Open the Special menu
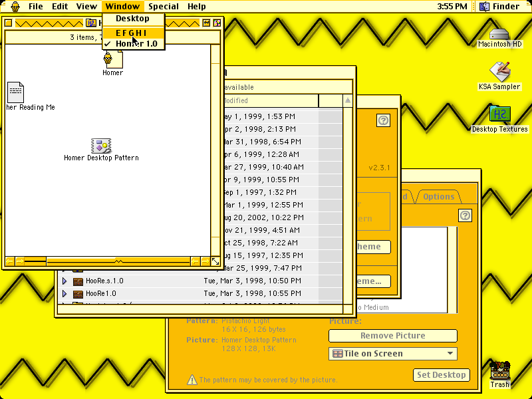532x399 pixels. (164, 7)
